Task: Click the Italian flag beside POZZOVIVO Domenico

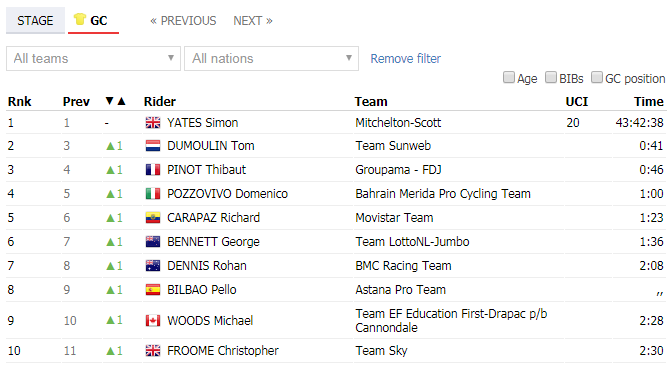Action: (153, 194)
